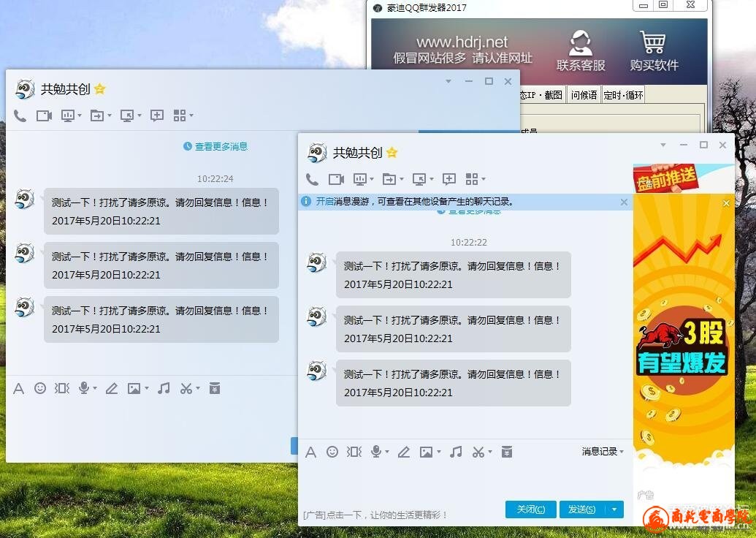This screenshot has width=756, height=538.
Task: Click the remote desktop icon in rear chat
Action: coord(127,115)
